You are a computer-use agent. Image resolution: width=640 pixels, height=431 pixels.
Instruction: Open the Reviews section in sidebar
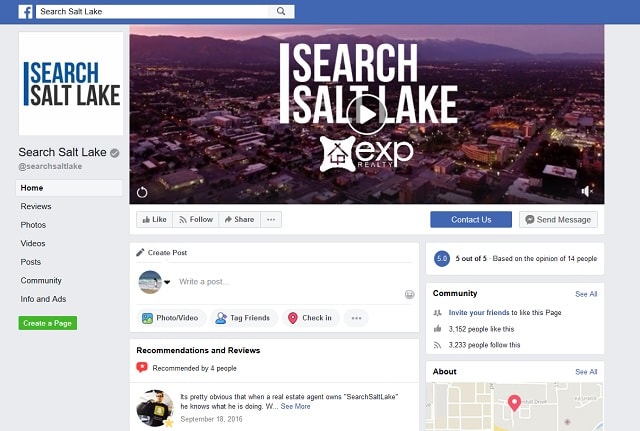point(36,207)
